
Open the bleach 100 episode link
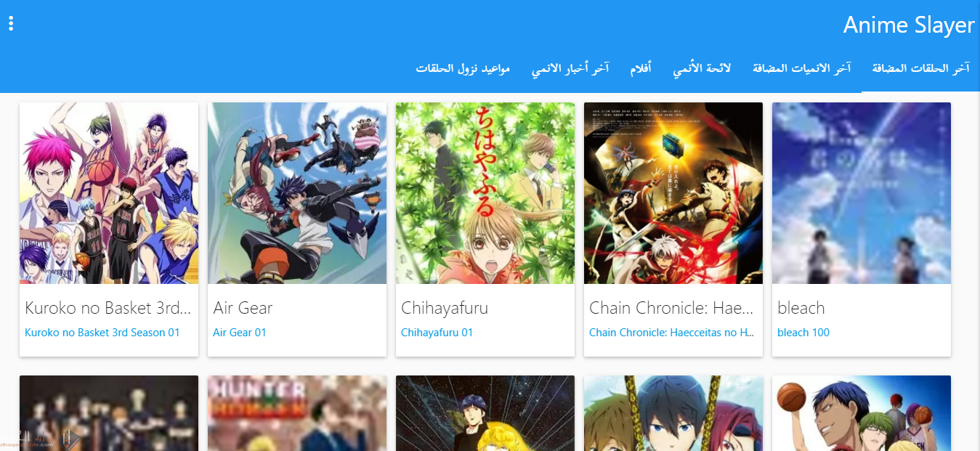803,333
